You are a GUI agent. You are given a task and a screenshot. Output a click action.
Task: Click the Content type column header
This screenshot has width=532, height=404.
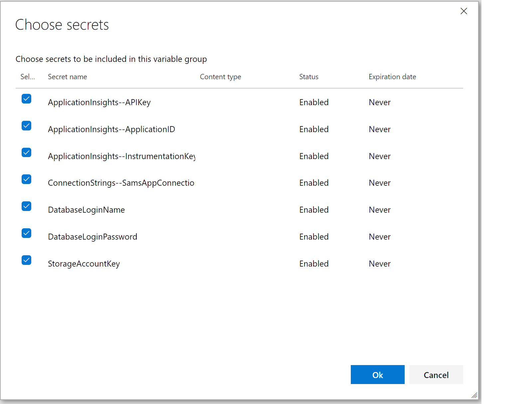coord(220,77)
